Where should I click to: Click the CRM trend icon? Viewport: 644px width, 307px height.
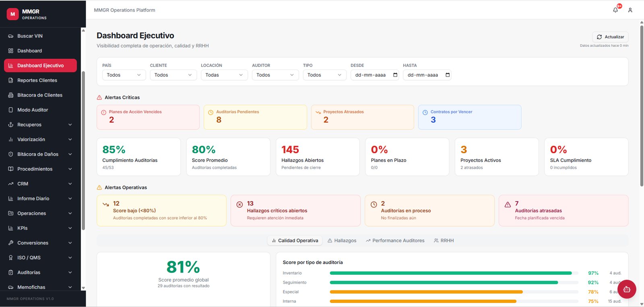11,184
